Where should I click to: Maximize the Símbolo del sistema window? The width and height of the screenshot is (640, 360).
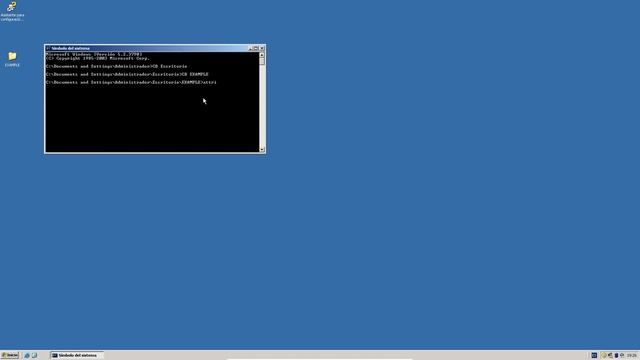256,48
